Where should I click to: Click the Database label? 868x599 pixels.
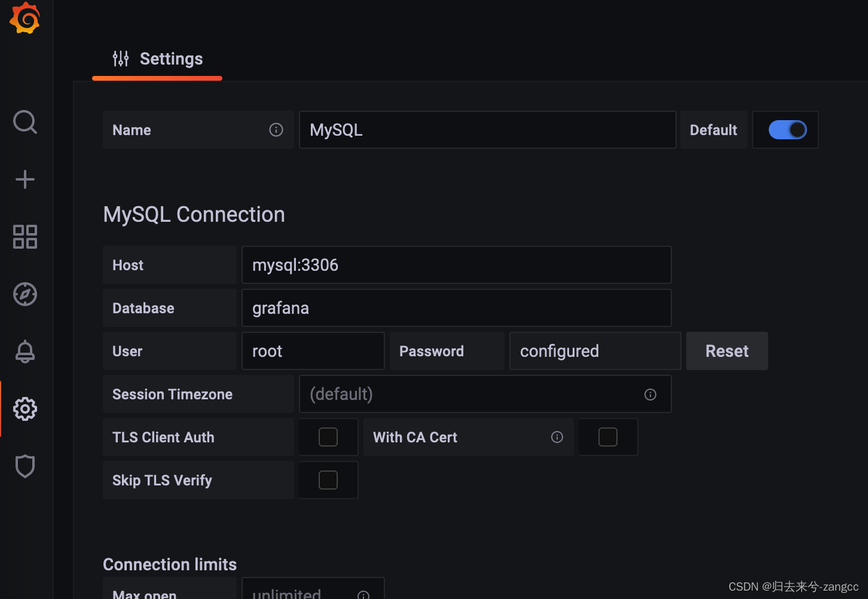[143, 308]
